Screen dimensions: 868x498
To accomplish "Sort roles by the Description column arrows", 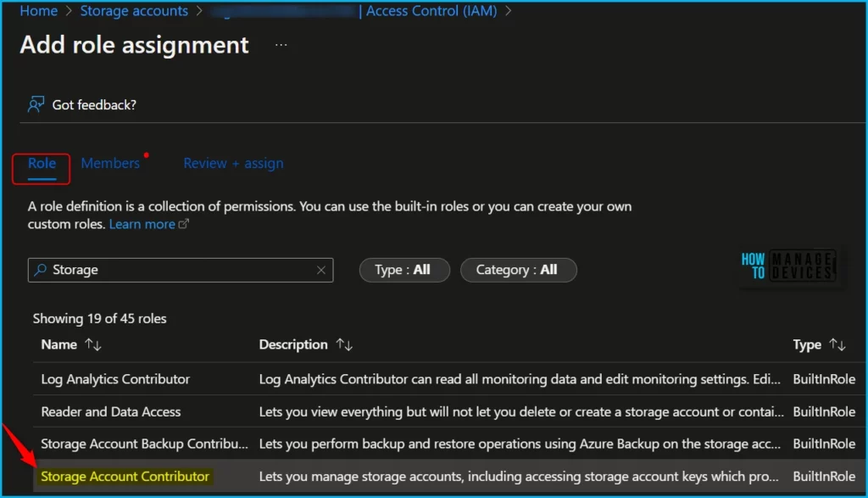I will [x=344, y=344].
